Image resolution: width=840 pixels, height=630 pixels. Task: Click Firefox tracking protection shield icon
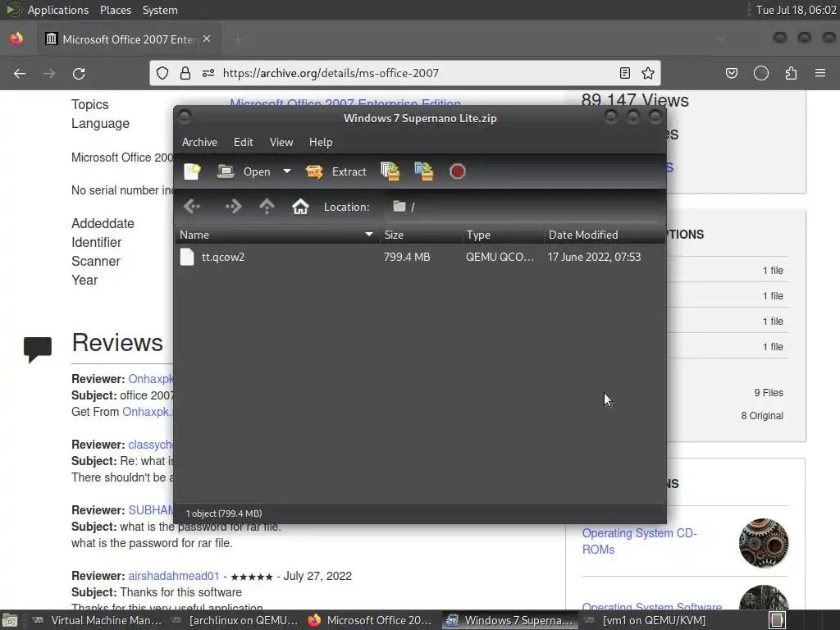click(x=162, y=73)
